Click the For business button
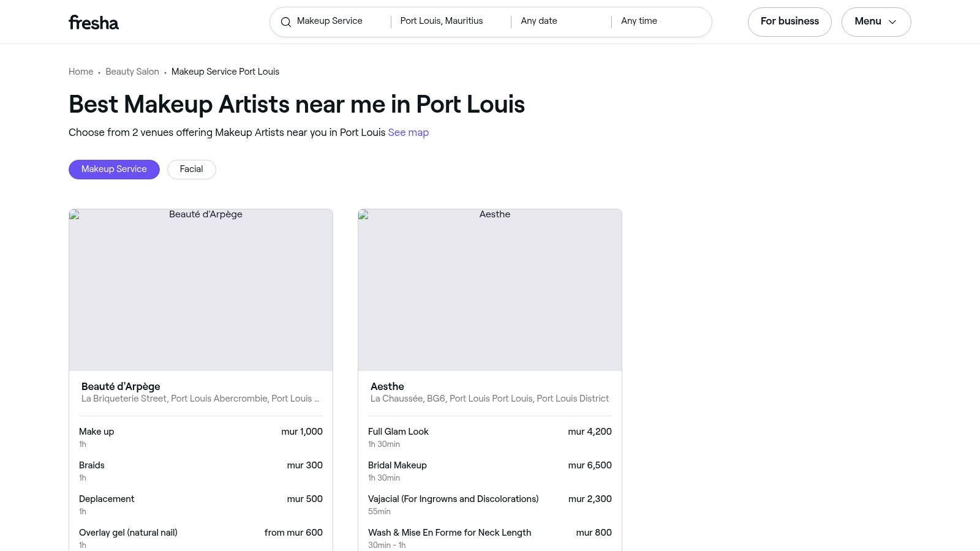980x551 pixels. coord(790,21)
